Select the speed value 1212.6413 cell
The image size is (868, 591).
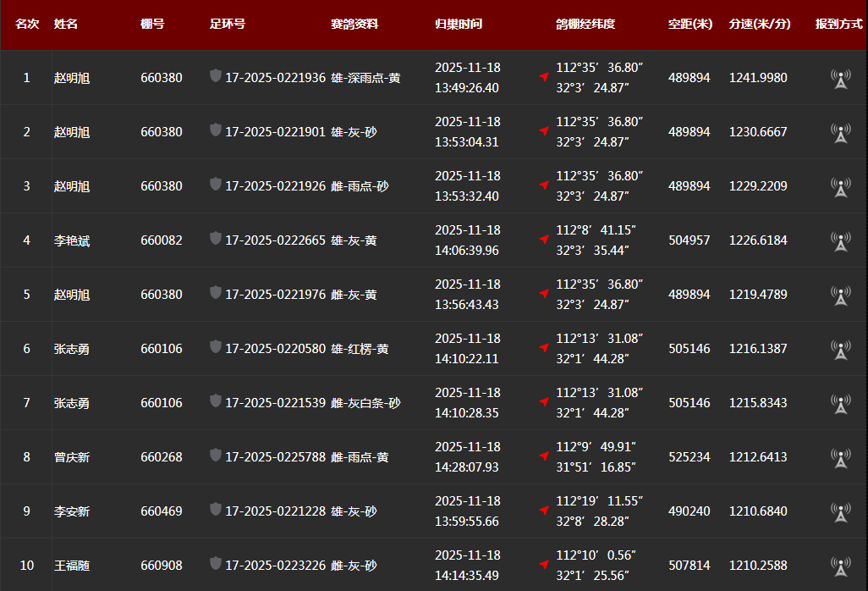pos(758,457)
